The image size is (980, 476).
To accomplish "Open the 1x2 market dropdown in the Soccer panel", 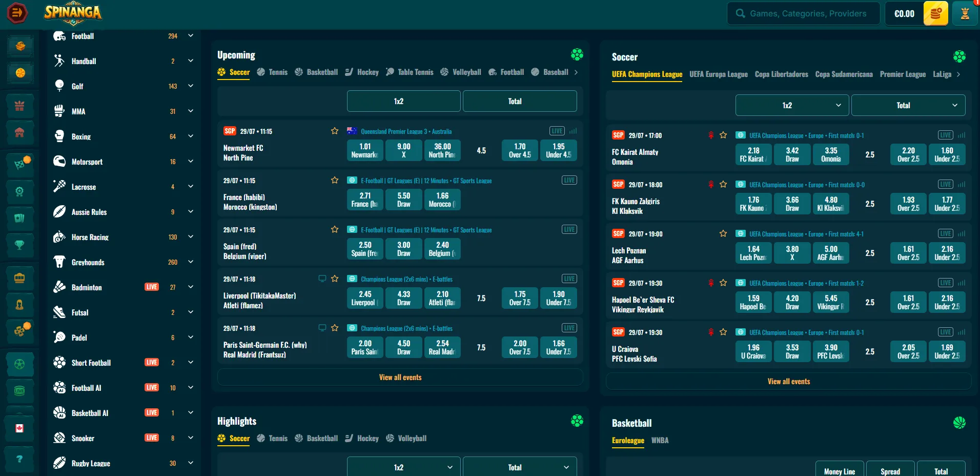I will (792, 105).
